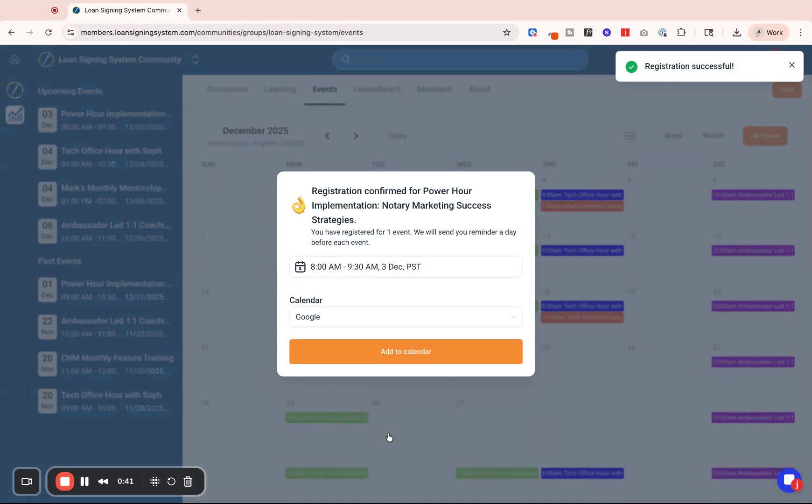The width and height of the screenshot is (812, 504).
Task: Open the Work profile menu
Action: tap(769, 32)
